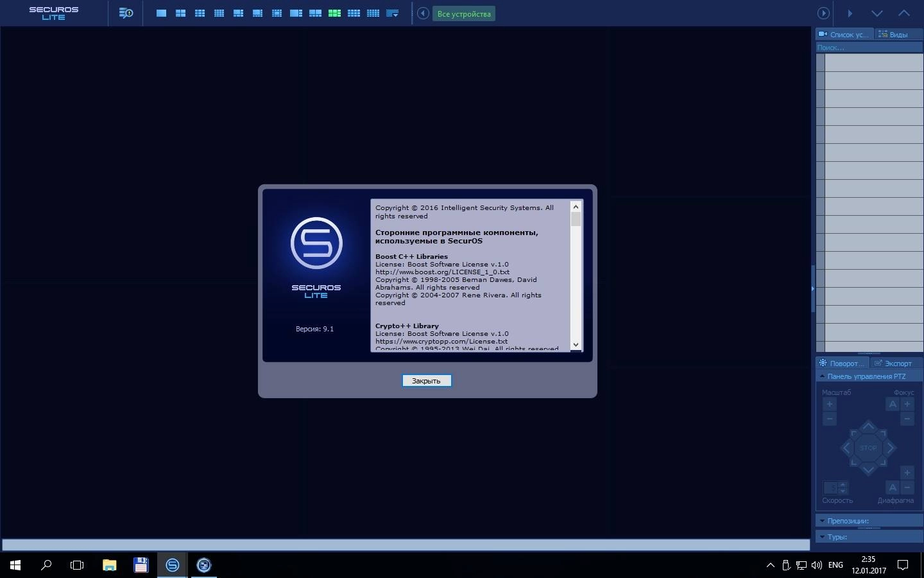Screen dimensions: 924x578
Task: Click the license text scrollbar up arrow
Action: (x=576, y=206)
